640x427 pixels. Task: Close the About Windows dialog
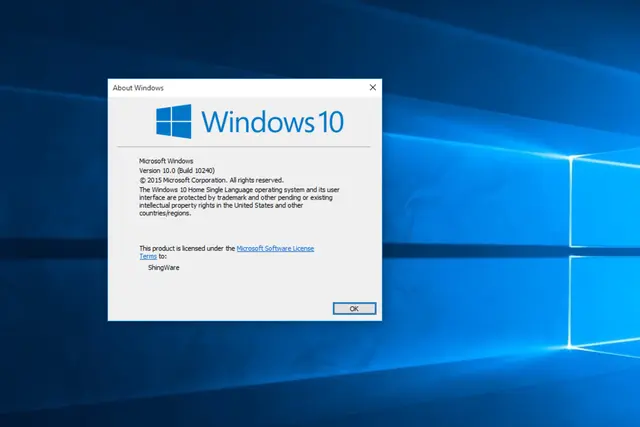(373, 87)
